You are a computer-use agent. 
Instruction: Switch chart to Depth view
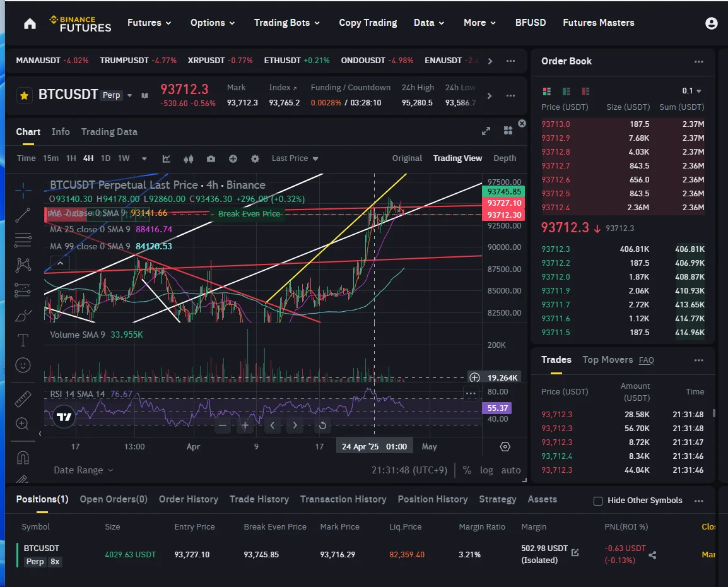click(504, 158)
